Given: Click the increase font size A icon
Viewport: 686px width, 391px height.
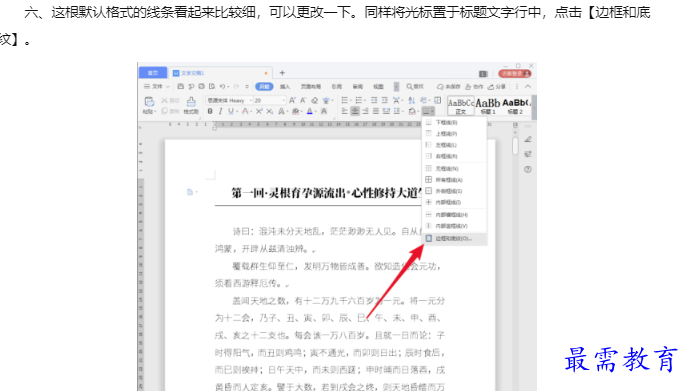Looking at the screenshot, I should (292, 101).
